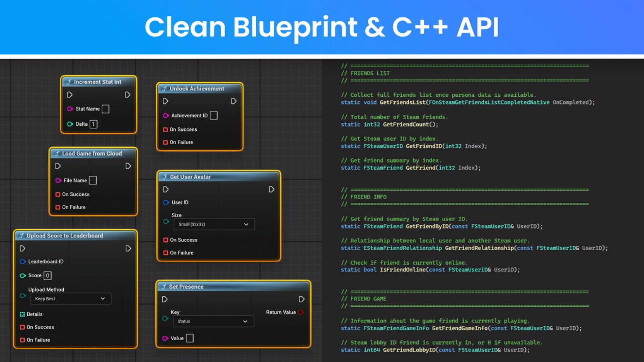Click the File Name input box
This screenshot has width=644, height=362.
pyautogui.click(x=93, y=181)
